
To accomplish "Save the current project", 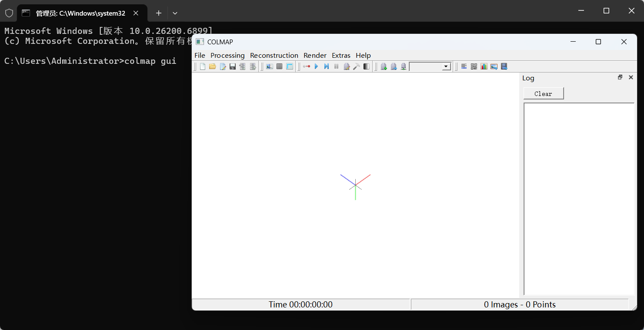I will pyautogui.click(x=232, y=66).
